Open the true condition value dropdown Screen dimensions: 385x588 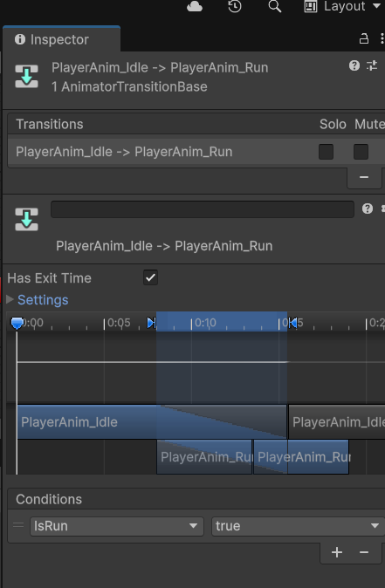[298, 526]
